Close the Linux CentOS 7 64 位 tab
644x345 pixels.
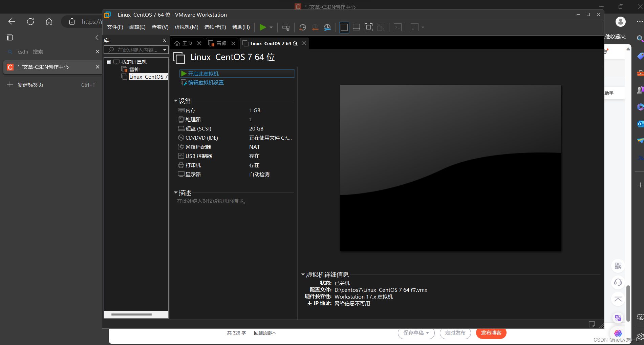[x=304, y=43]
